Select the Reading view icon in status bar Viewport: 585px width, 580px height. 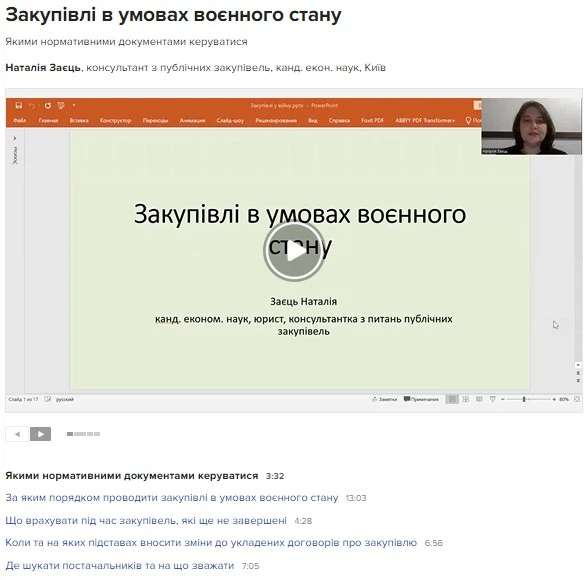pos(479,399)
